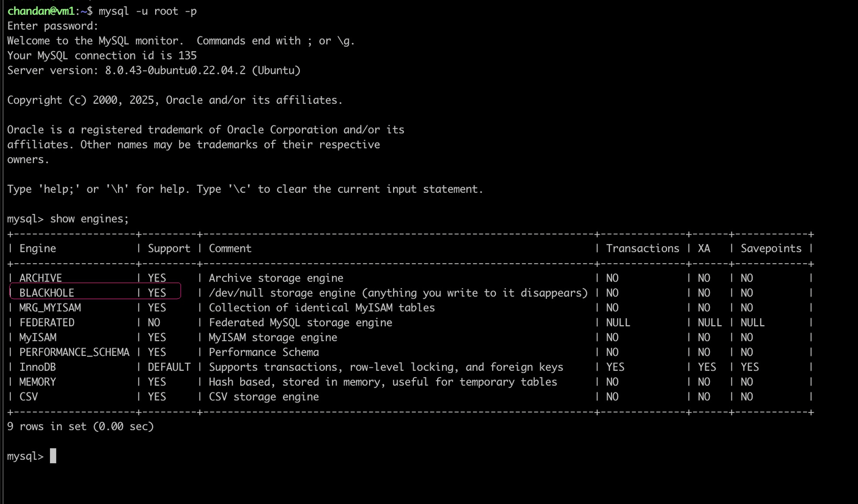
Task: Click the FEDERATED engine name
Action: click(x=47, y=322)
